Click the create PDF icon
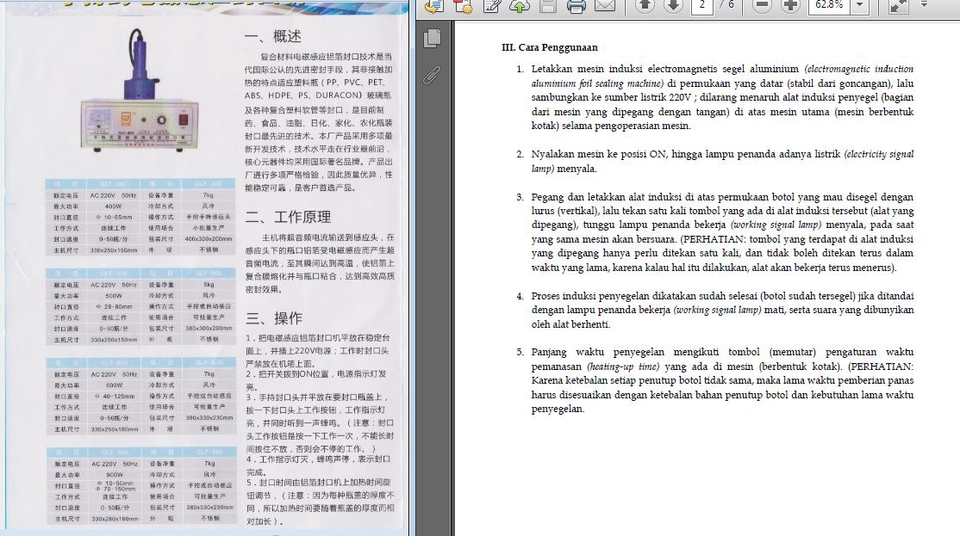This screenshot has width=960, height=536. coord(463,6)
